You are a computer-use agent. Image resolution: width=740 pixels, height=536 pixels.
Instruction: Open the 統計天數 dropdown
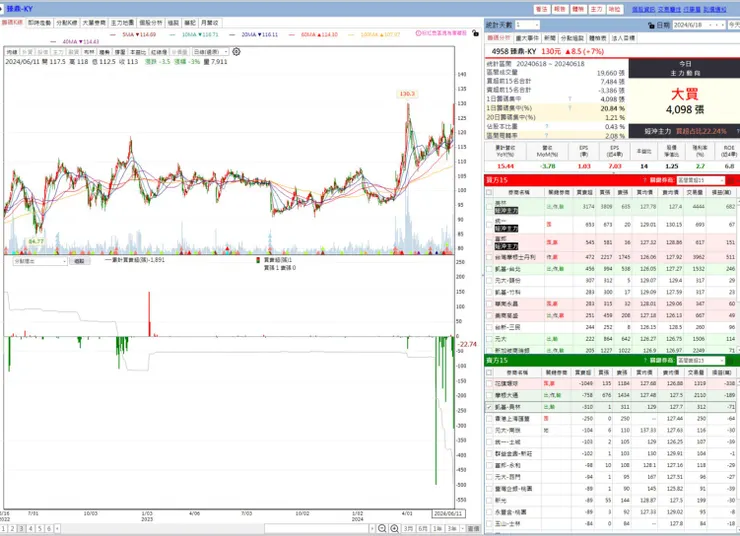(527, 25)
